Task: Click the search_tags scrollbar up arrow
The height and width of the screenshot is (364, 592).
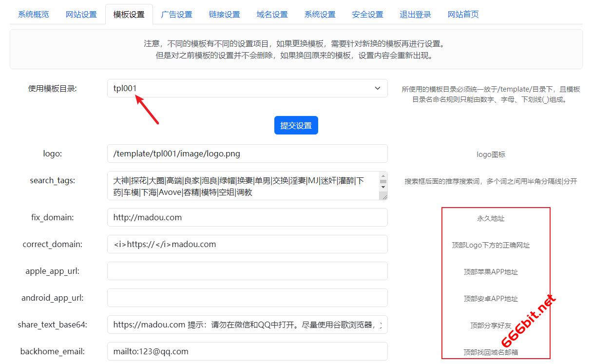Action: pos(383,176)
